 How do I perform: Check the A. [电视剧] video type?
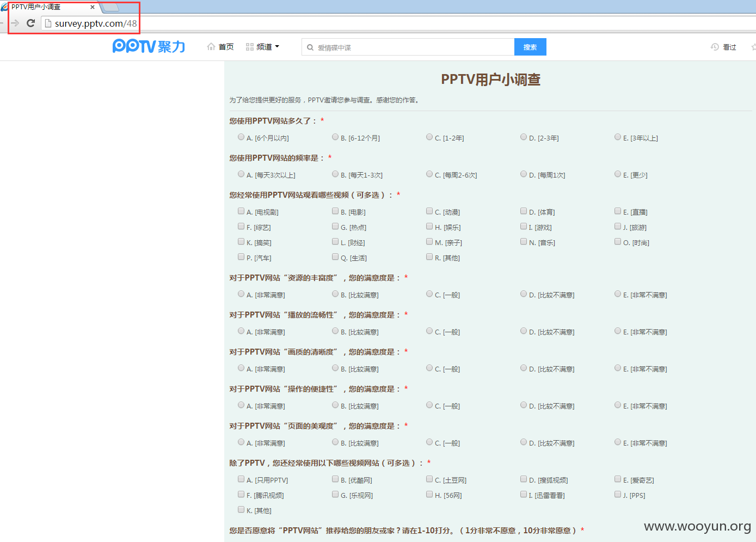coord(241,211)
